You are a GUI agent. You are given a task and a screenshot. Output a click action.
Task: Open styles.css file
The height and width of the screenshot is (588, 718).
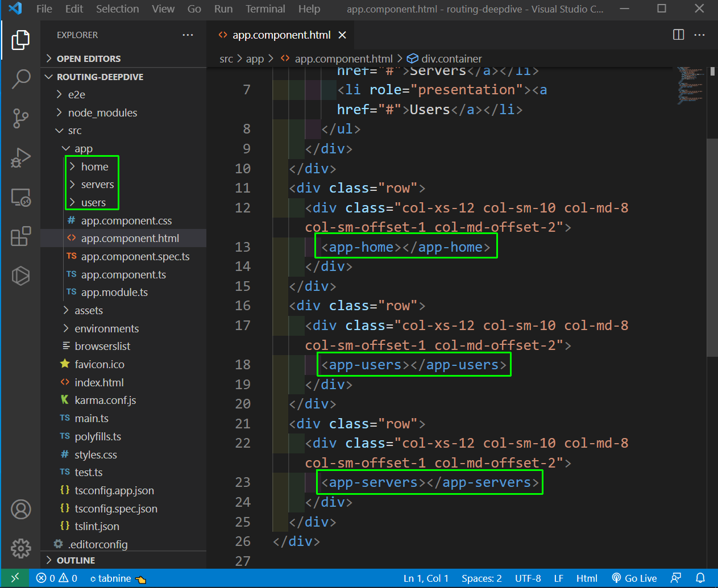click(123, 454)
